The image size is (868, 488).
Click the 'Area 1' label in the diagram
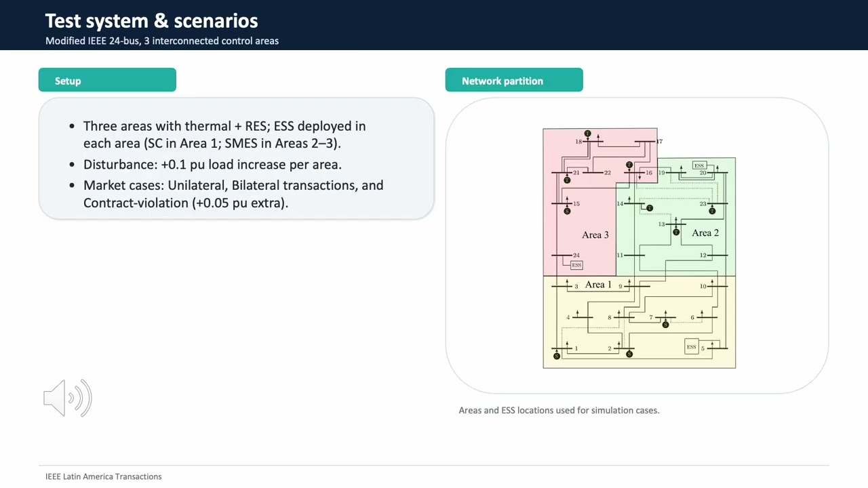598,285
